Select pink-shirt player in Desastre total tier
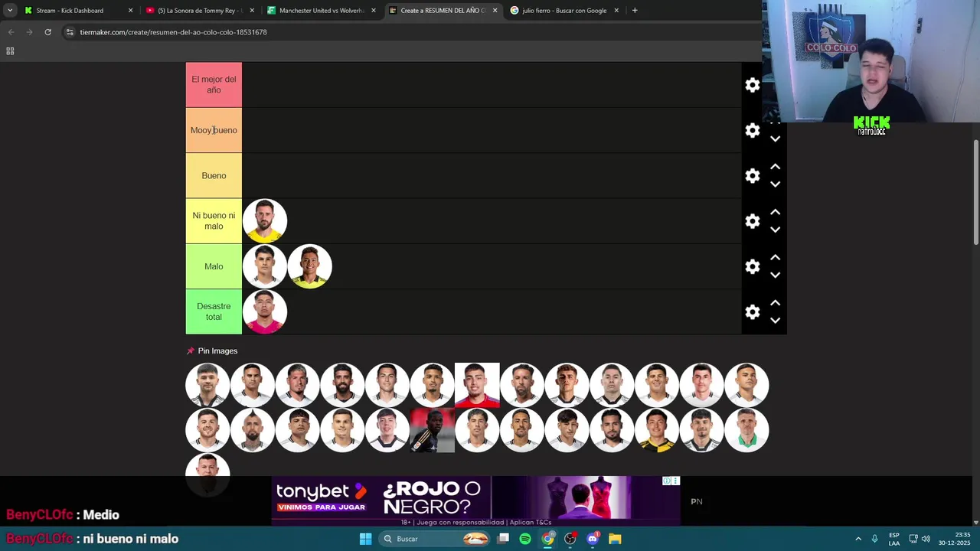 (265, 312)
